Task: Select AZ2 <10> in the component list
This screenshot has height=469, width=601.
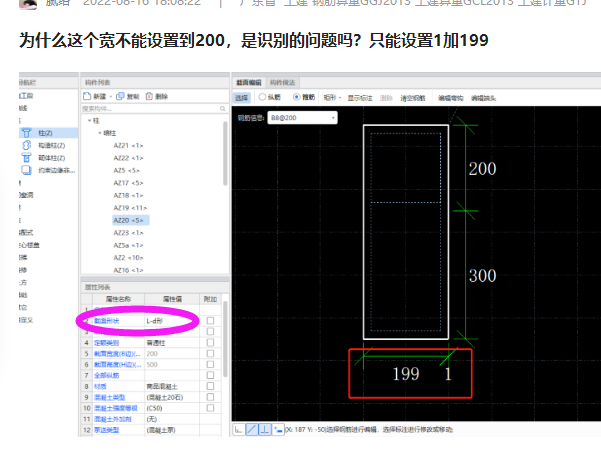Action: click(x=128, y=257)
